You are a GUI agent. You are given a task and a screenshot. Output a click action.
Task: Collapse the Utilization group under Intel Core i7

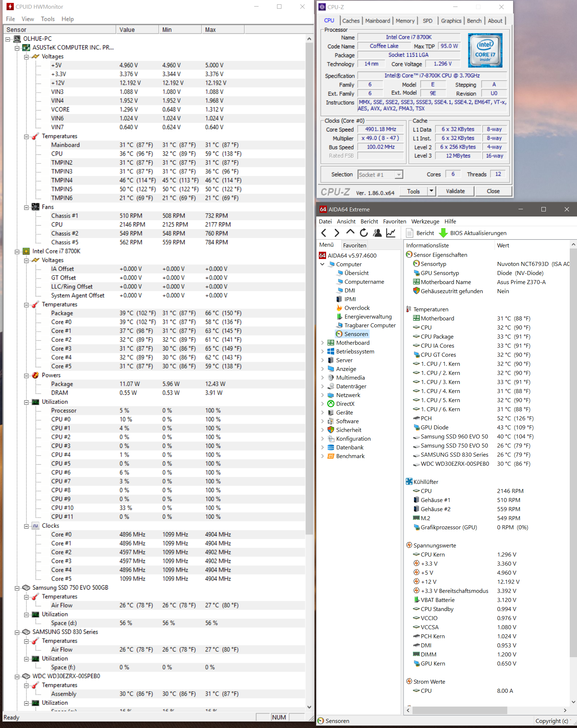coord(26,402)
